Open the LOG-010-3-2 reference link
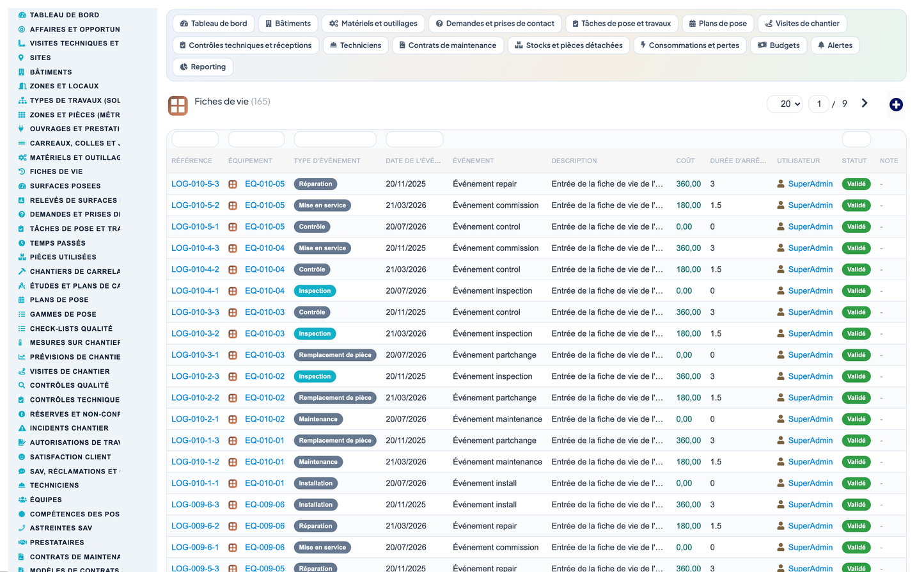 pos(195,333)
